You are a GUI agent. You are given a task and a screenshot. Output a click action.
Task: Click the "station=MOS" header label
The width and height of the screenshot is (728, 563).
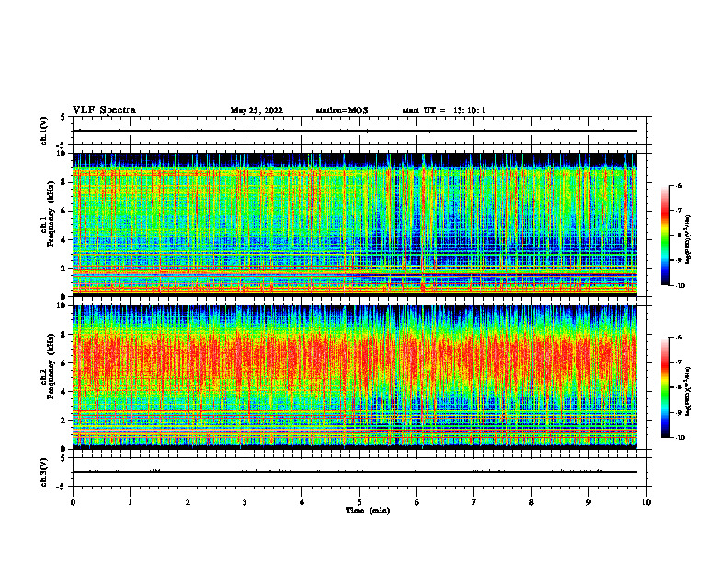(342, 110)
